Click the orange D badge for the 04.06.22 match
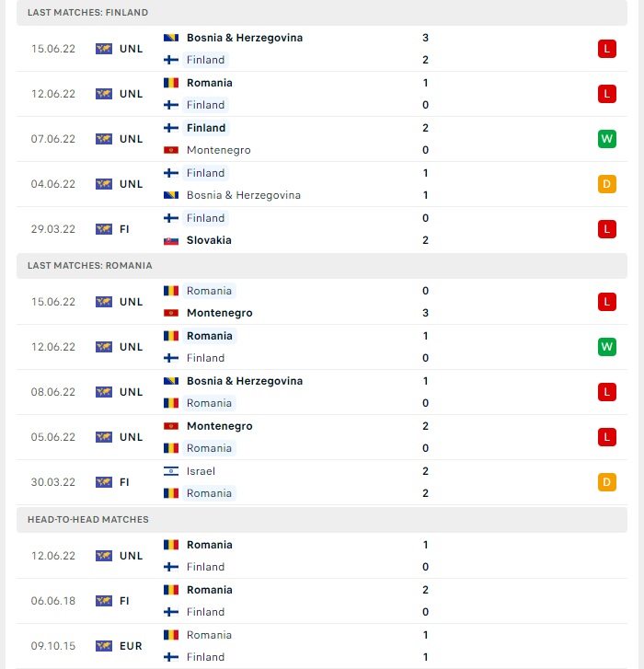The height and width of the screenshot is (669, 644). pos(607,184)
